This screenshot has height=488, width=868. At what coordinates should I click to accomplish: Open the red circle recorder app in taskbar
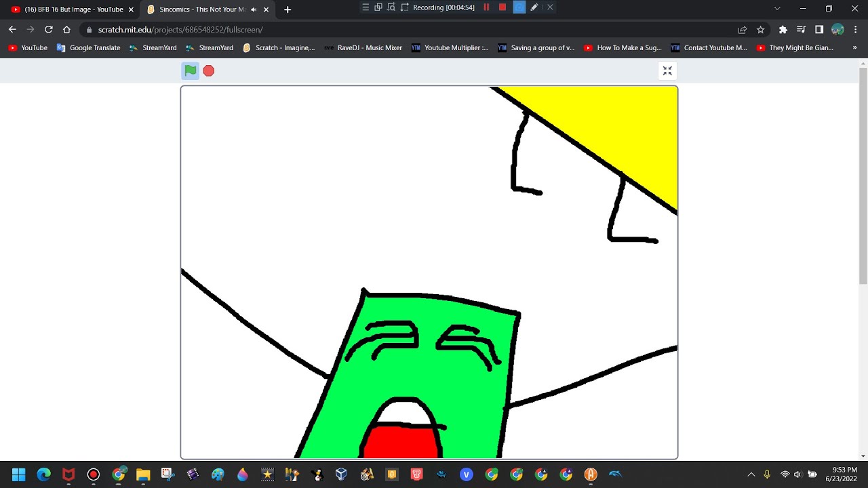click(94, 474)
